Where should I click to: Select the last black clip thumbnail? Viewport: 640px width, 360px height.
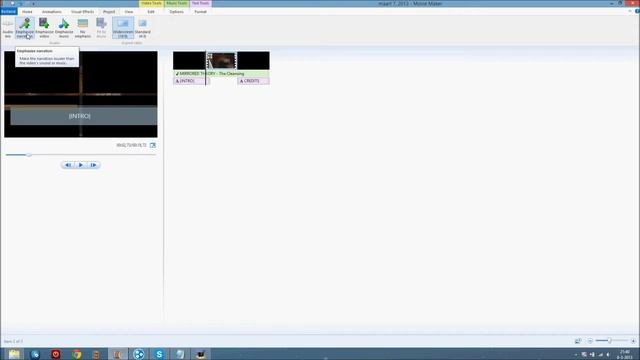[x=253, y=60]
